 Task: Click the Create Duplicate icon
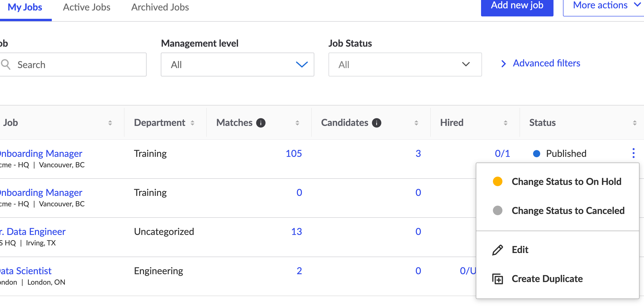point(497,279)
